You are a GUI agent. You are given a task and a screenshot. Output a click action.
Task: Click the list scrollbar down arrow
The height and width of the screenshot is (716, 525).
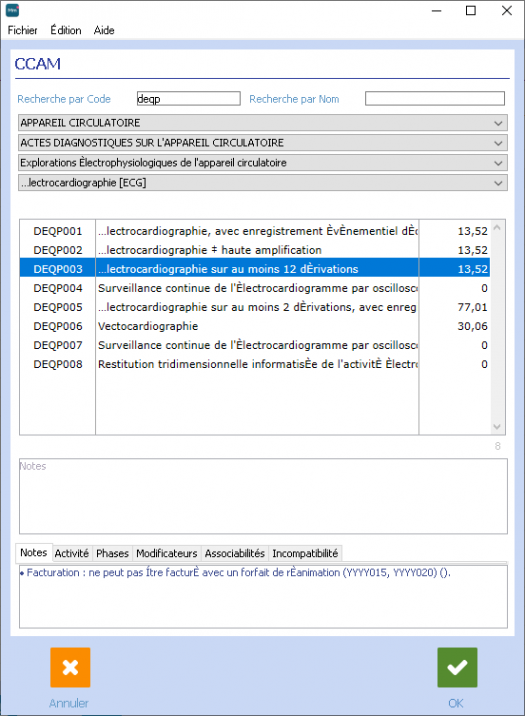497,427
